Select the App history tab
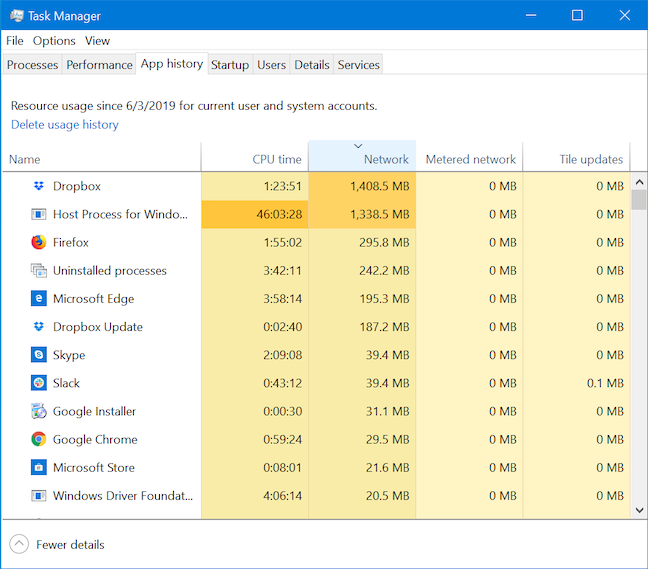648x569 pixels. pos(172,64)
